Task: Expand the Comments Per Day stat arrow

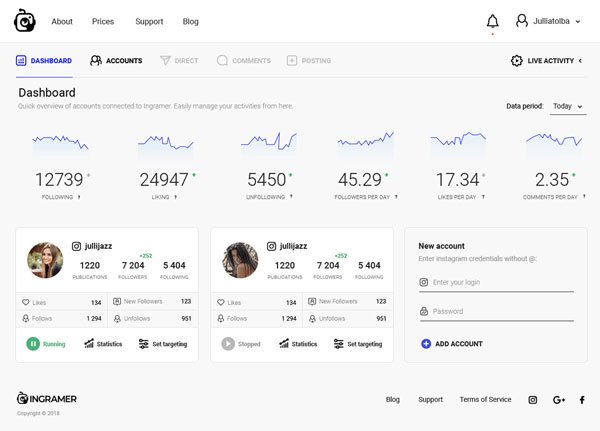Action: click(584, 196)
